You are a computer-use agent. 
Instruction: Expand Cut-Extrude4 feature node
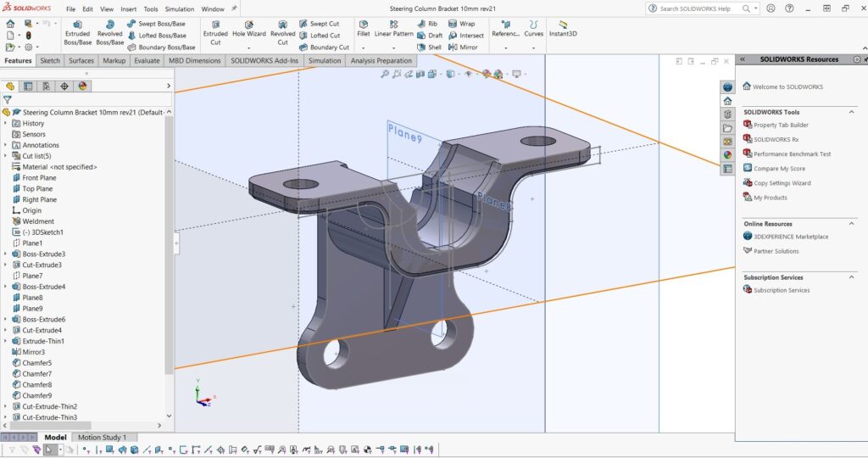pyautogui.click(x=6, y=331)
